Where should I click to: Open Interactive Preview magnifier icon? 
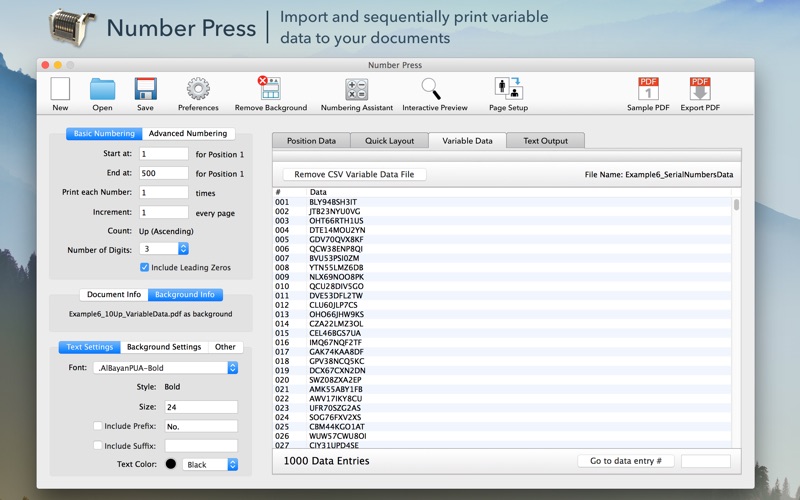[x=435, y=94]
